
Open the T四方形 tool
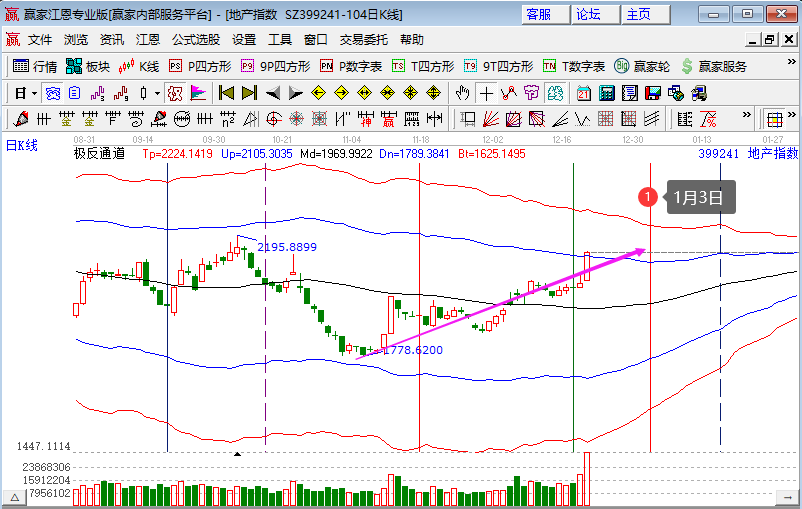click(423, 66)
